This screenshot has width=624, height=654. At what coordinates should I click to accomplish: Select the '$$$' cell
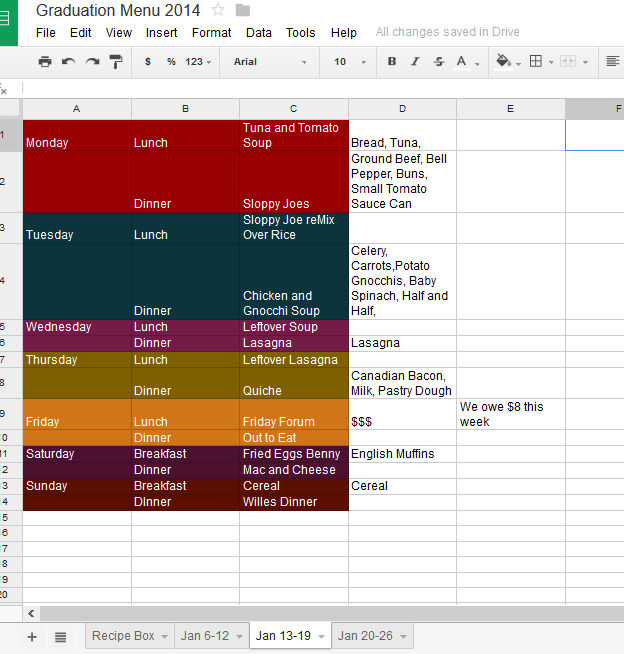pos(403,414)
